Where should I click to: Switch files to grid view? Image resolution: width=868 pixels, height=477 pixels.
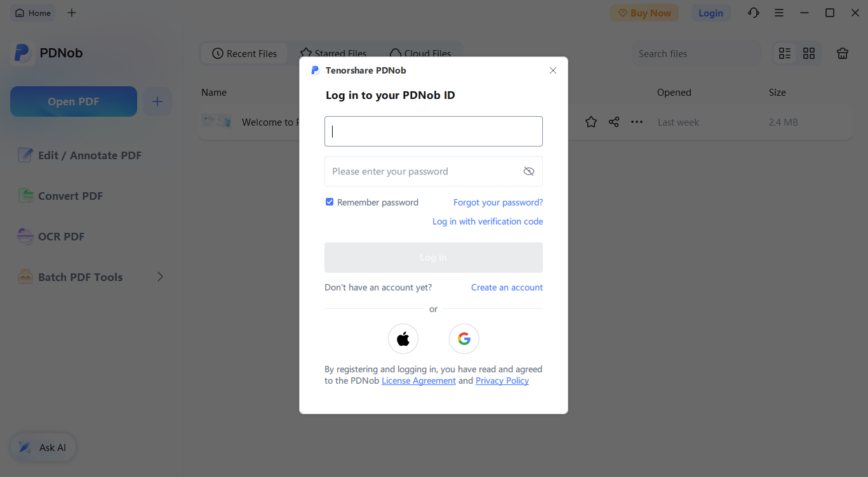point(808,53)
